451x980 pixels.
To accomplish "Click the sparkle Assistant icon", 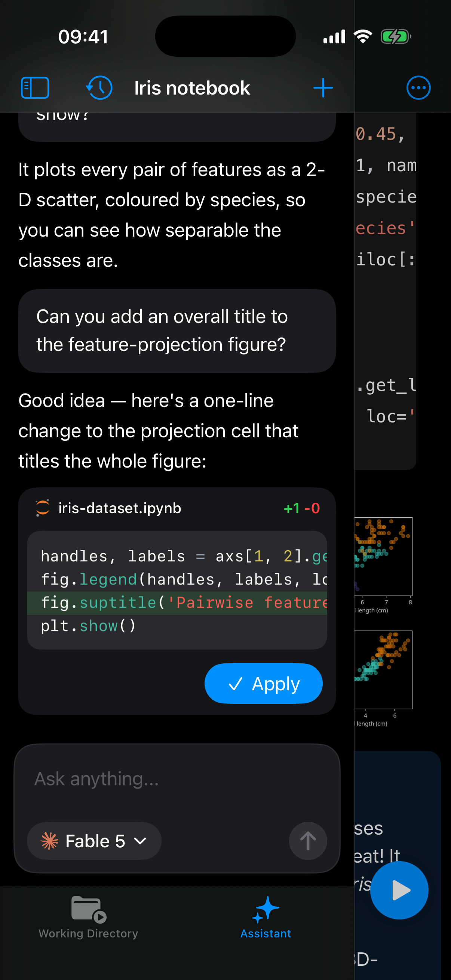I will 266,910.
